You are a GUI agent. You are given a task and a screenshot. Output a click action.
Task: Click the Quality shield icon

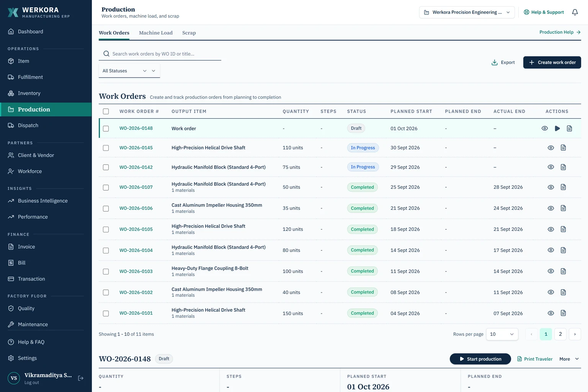tap(11, 308)
